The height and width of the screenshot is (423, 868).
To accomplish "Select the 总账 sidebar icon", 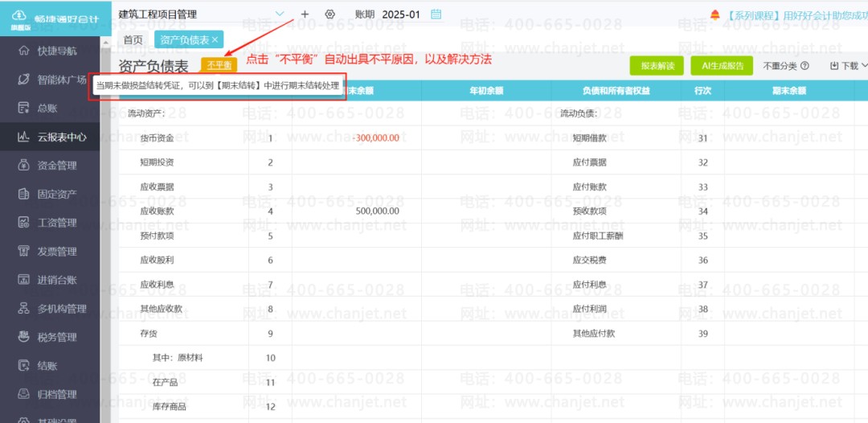I will [x=23, y=109].
